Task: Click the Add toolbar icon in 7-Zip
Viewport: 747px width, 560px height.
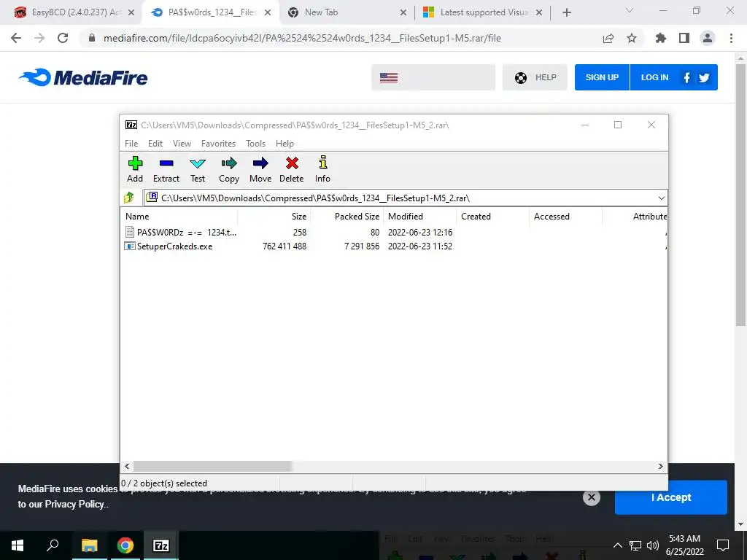Action: click(x=135, y=169)
